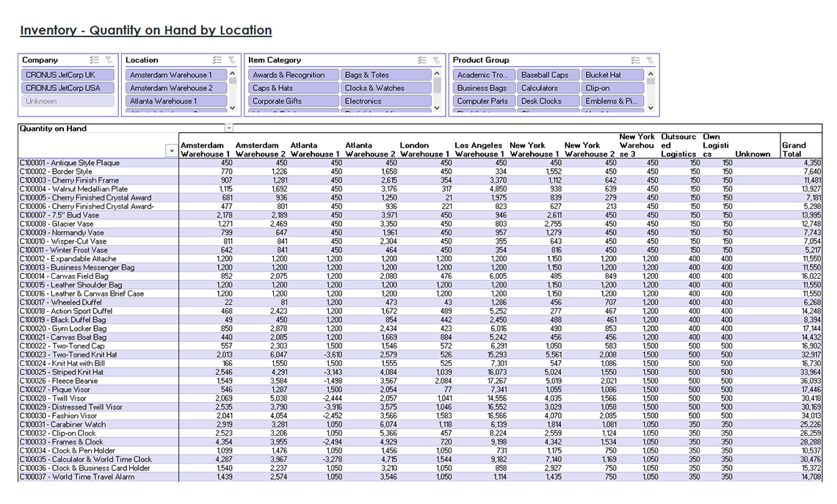This screenshot has height=504, width=837.
Task: Select Business Bags product group
Action: coord(485,88)
